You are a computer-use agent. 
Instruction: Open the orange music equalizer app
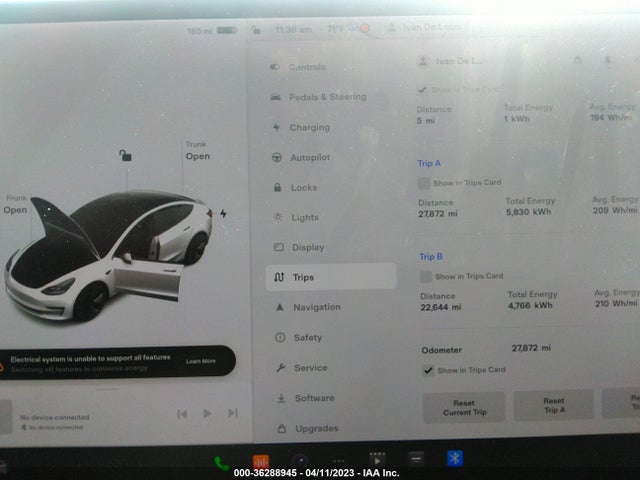pyautogui.click(x=261, y=462)
